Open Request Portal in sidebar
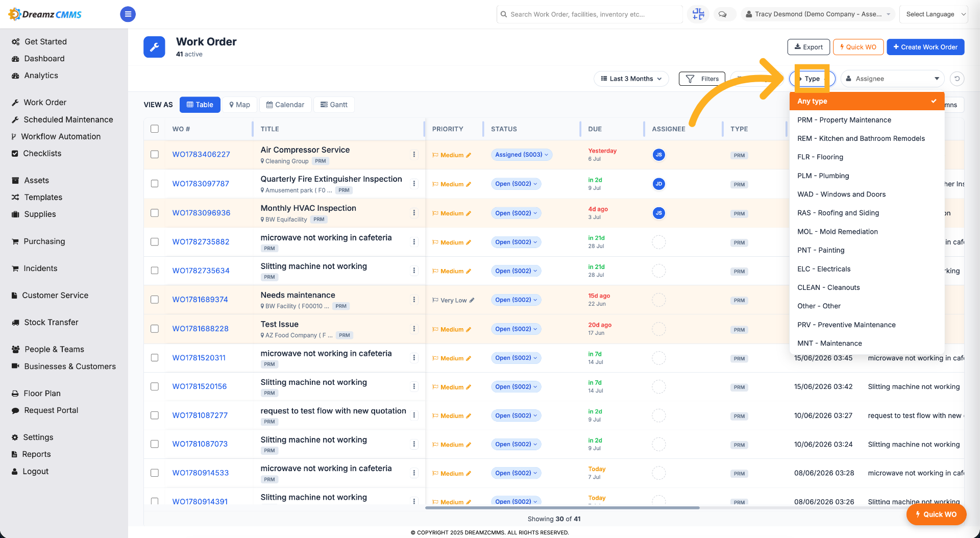This screenshot has width=980, height=538. (x=51, y=410)
